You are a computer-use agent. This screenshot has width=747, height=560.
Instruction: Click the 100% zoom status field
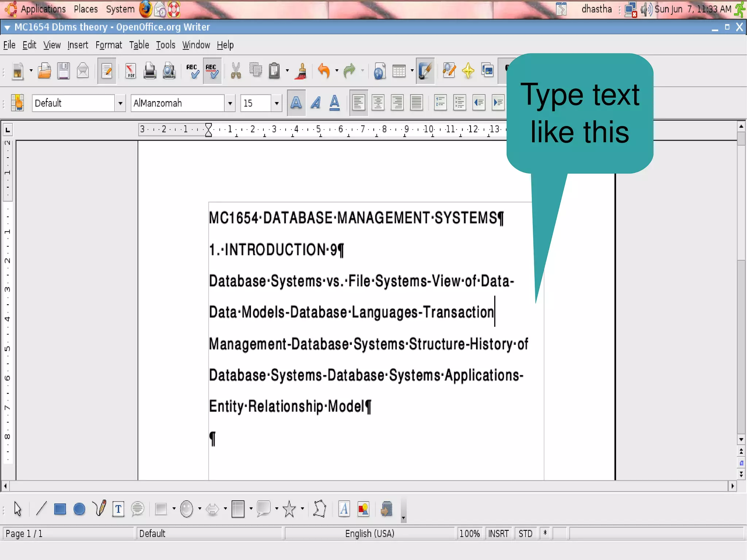pyautogui.click(x=469, y=534)
